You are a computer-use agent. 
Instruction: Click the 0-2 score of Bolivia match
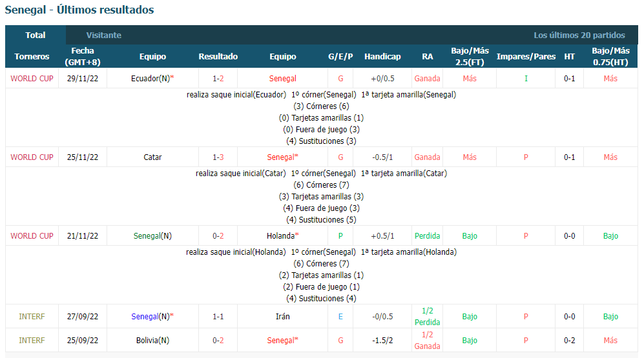[218, 341]
